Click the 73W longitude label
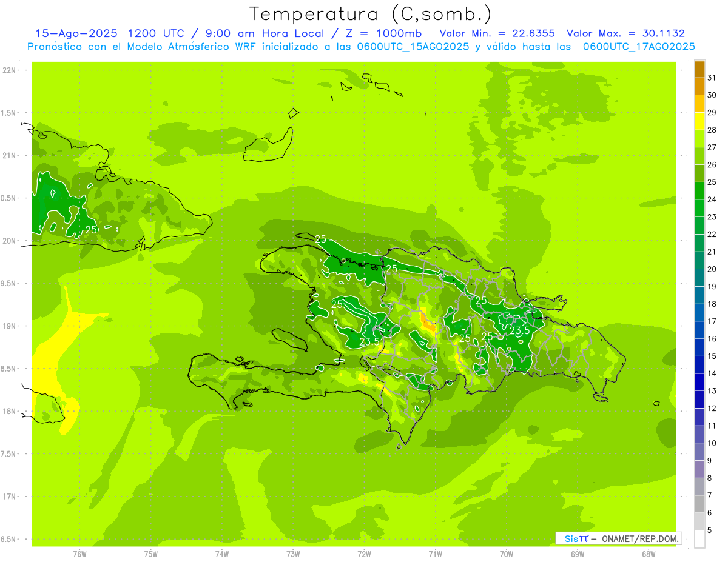Screen dimensions: 728x562 293,554
